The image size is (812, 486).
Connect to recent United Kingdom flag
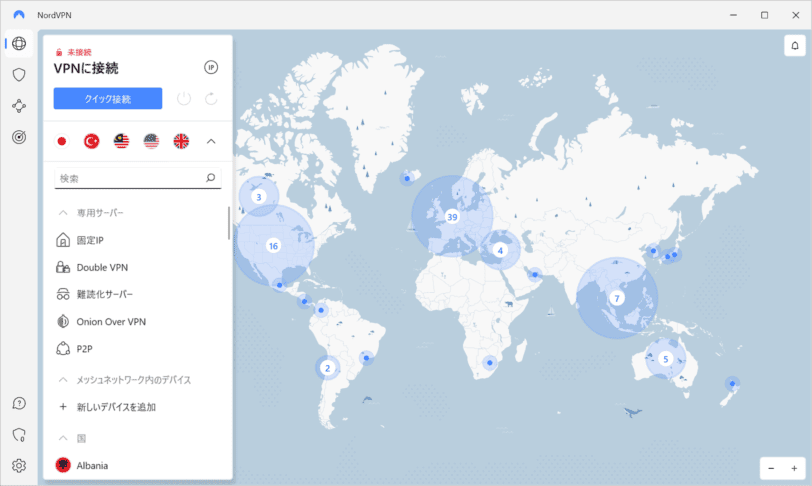tap(181, 141)
